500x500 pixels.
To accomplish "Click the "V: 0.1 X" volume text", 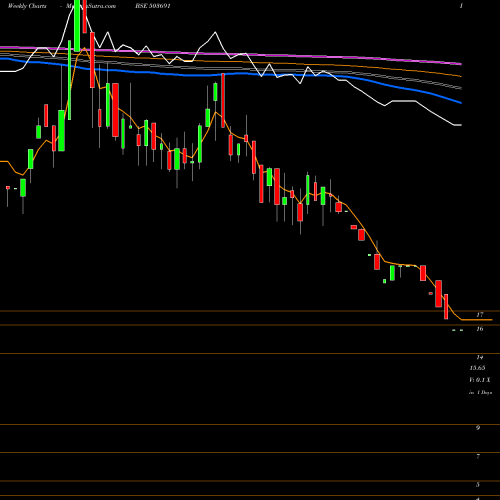I will click(x=480, y=380).
